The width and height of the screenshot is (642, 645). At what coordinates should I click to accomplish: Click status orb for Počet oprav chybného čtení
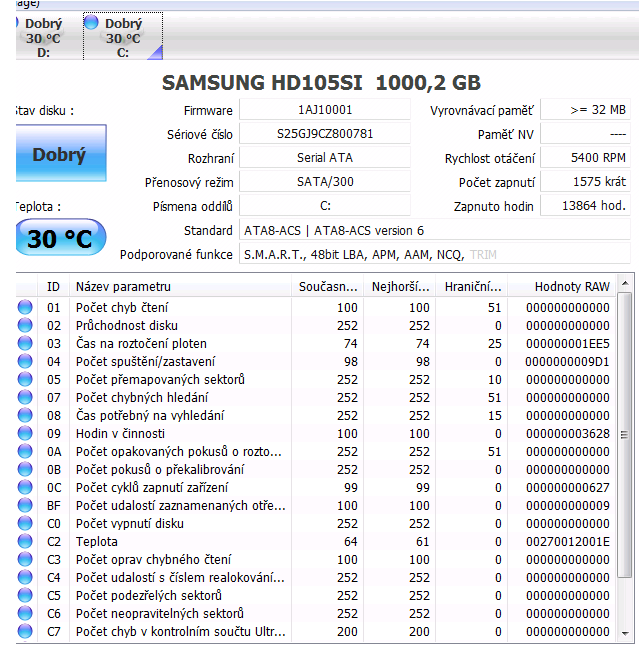point(25,559)
